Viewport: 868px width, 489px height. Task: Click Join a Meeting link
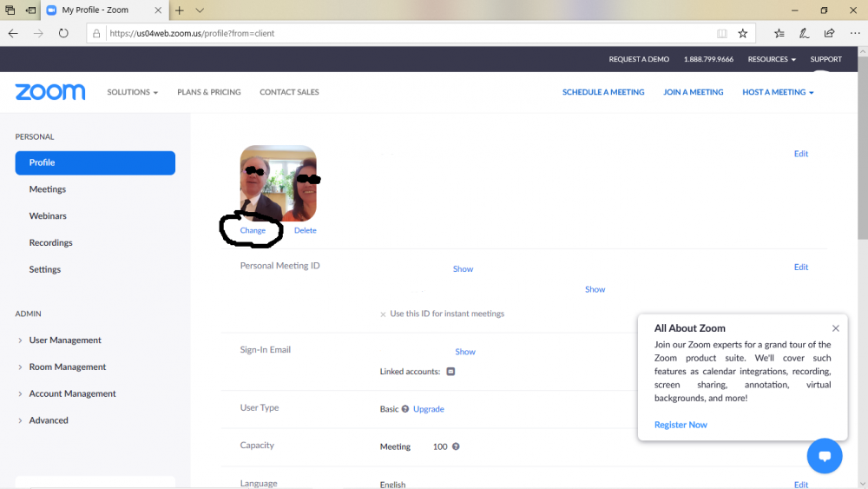click(x=693, y=92)
